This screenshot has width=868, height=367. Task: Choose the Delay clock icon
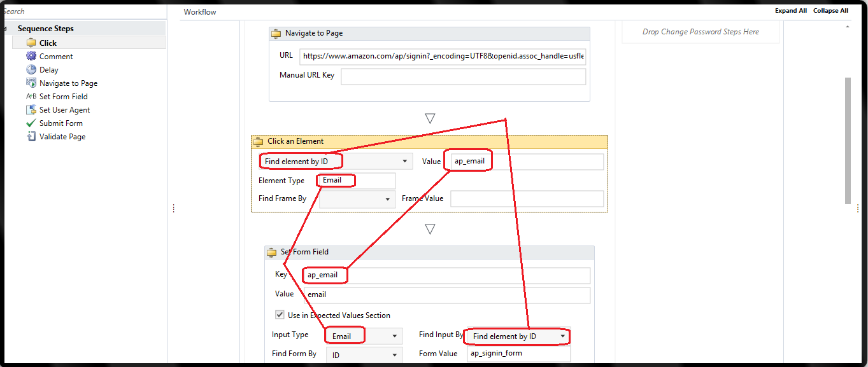31,69
